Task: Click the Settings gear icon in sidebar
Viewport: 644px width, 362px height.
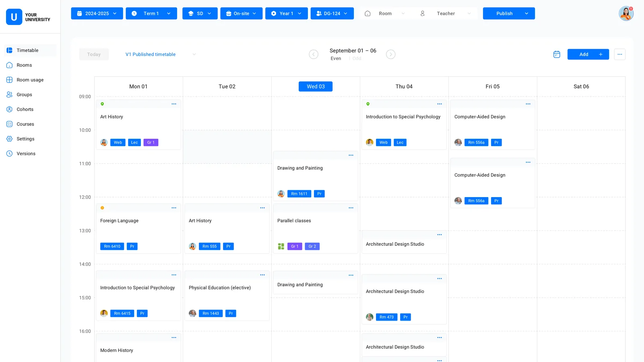Action: [10, 139]
